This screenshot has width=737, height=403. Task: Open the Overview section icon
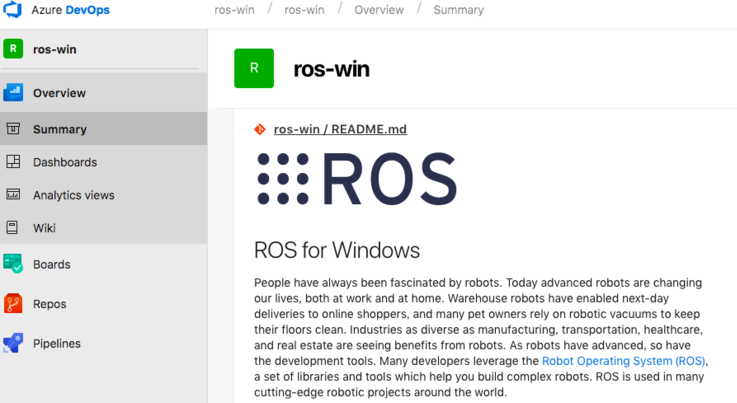tap(13, 93)
